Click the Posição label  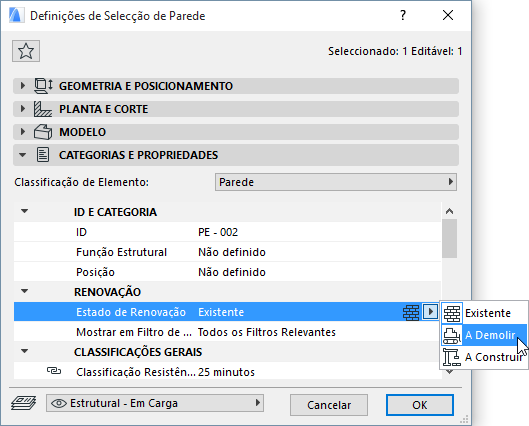[95, 272]
